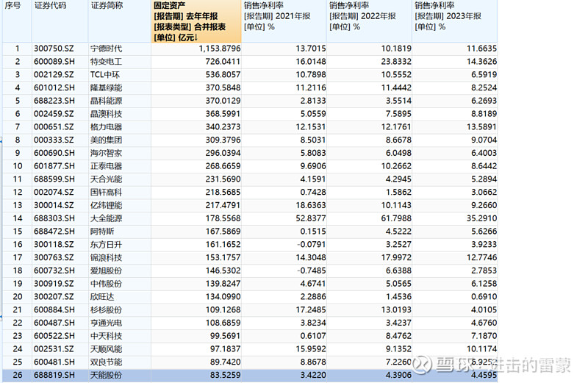Screen dimensions: 588x383
Task: Select the 海尔智家 name cell
Action: click(x=106, y=153)
